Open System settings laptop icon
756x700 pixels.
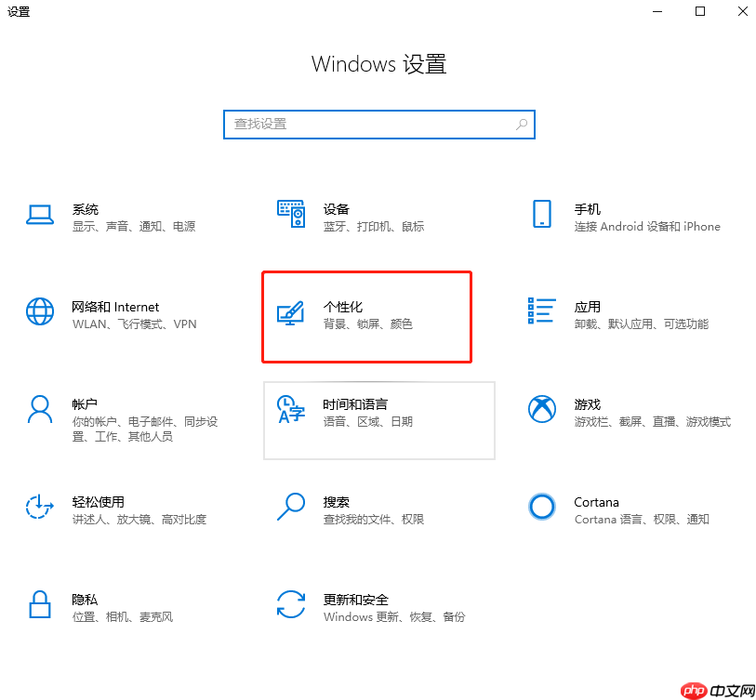point(40,215)
